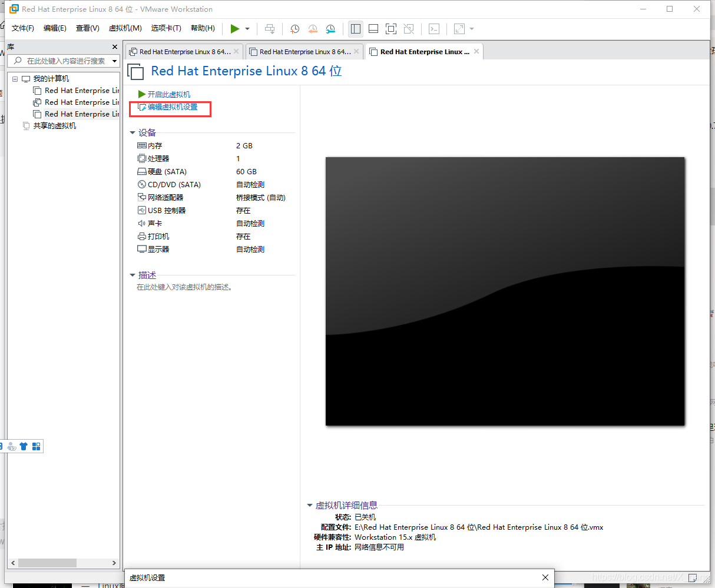Open the library search dropdown arrow
Screen dimensions: 715x588
115,61
